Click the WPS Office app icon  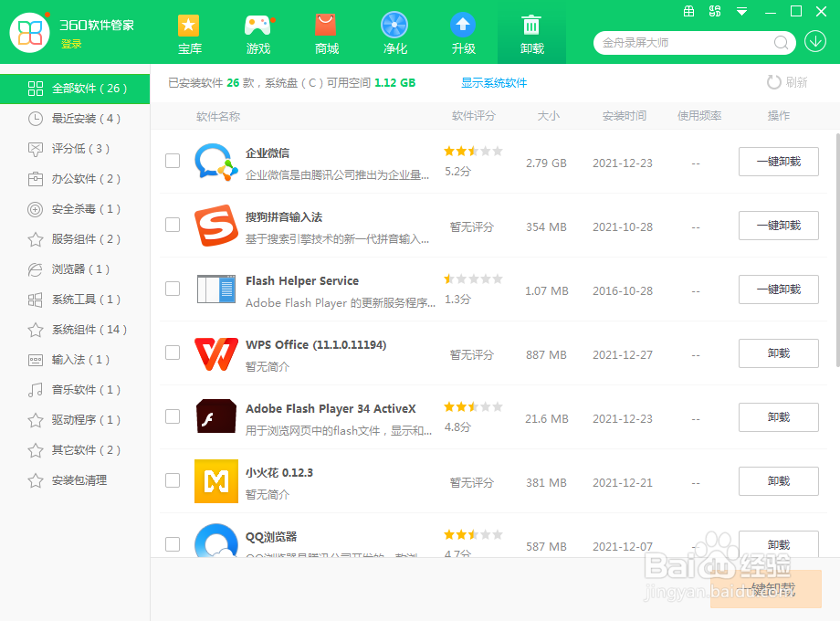[x=215, y=353]
